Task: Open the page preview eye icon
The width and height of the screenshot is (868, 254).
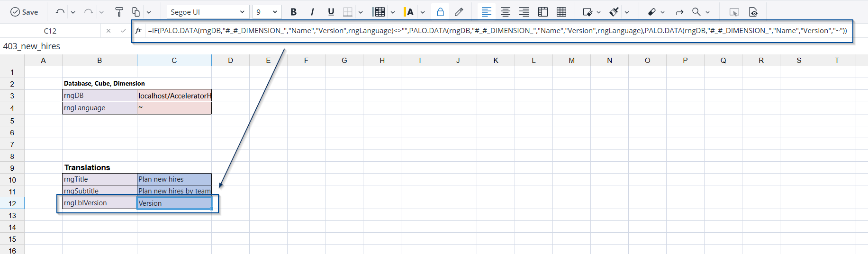Action: [753, 12]
